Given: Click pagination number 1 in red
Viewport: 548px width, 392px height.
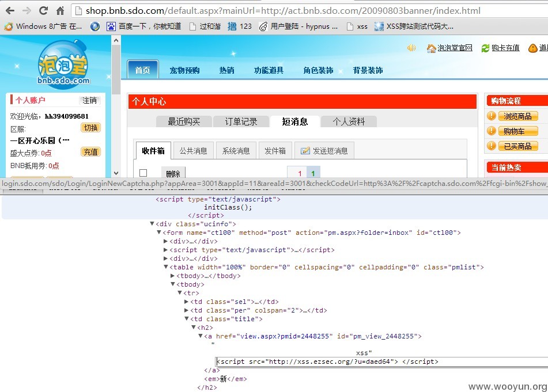Looking at the screenshot, I should click(300, 173).
